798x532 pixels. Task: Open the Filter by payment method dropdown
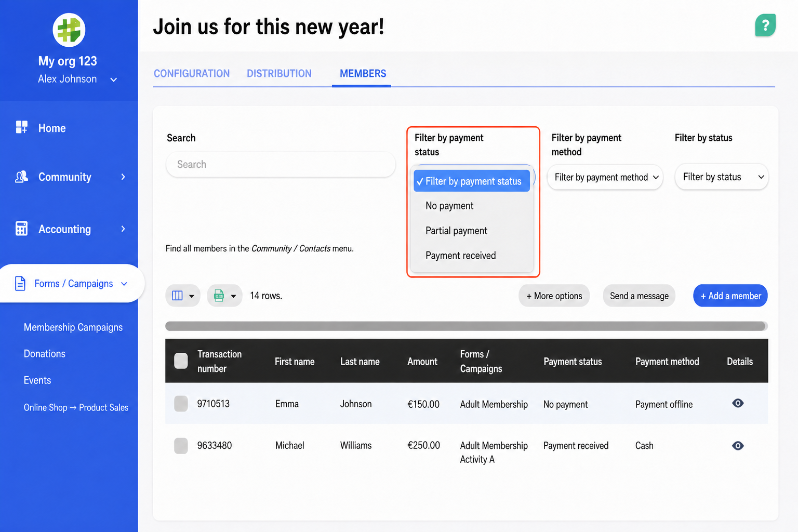click(x=605, y=177)
